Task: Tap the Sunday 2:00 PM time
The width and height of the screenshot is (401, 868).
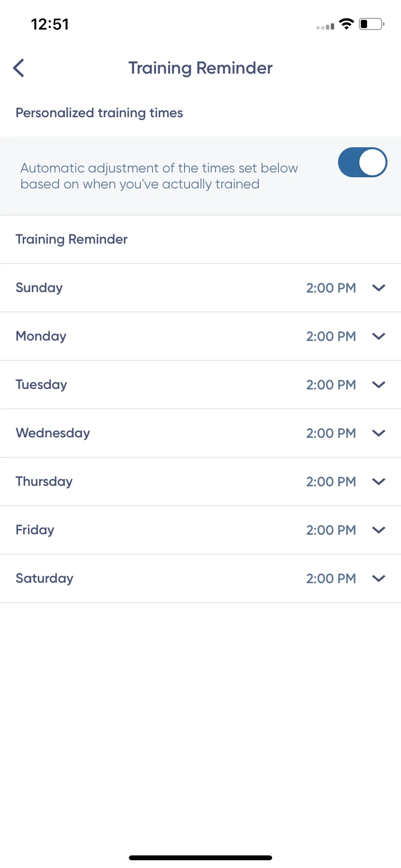Action: tap(331, 288)
